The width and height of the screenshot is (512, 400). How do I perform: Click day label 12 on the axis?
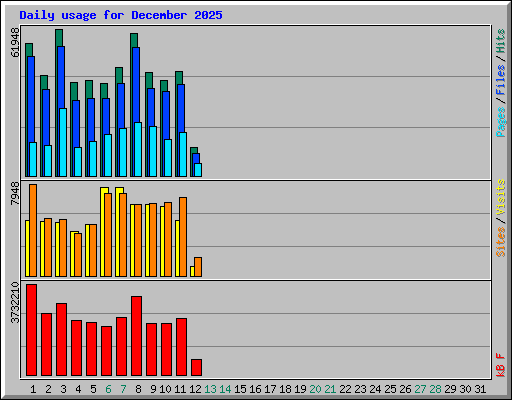195,389
